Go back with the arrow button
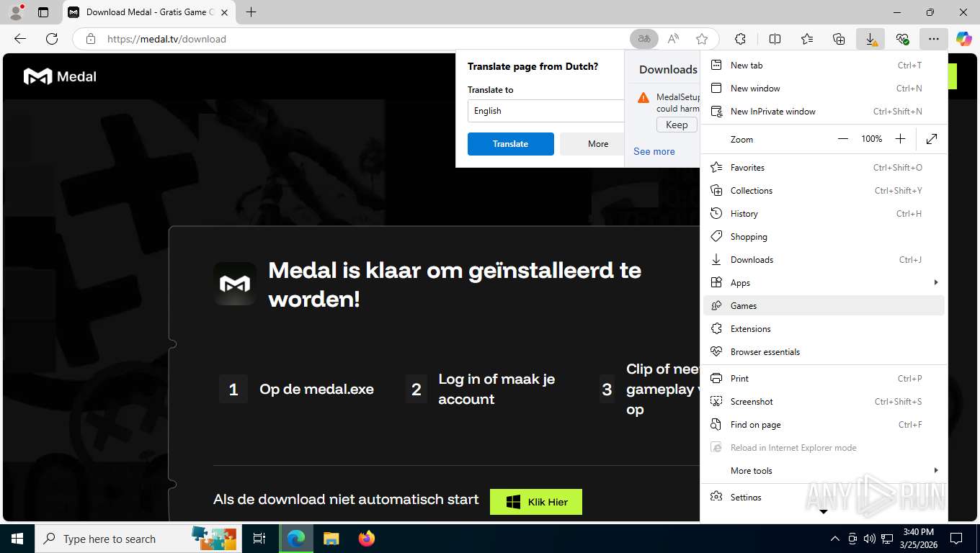 (x=20, y=39)
